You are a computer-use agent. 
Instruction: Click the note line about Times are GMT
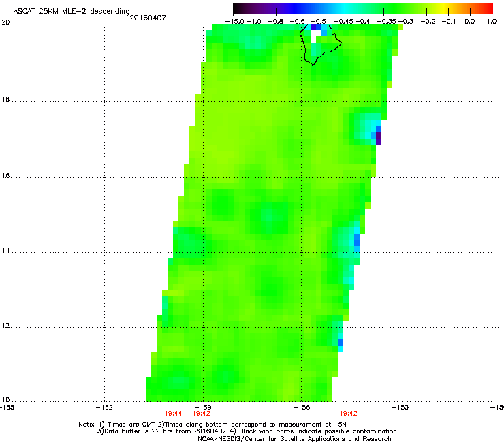[x=212, y=425]
